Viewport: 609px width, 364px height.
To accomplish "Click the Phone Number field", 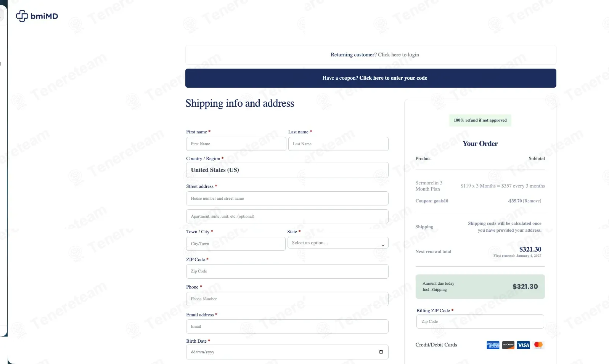I will pyautogui.click(x=287, y=299).
